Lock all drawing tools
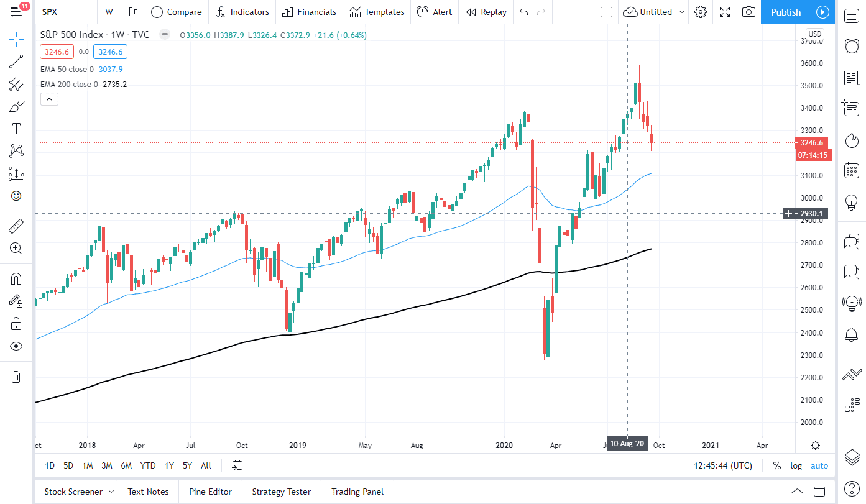866x504 pixels. click(16, 323)
